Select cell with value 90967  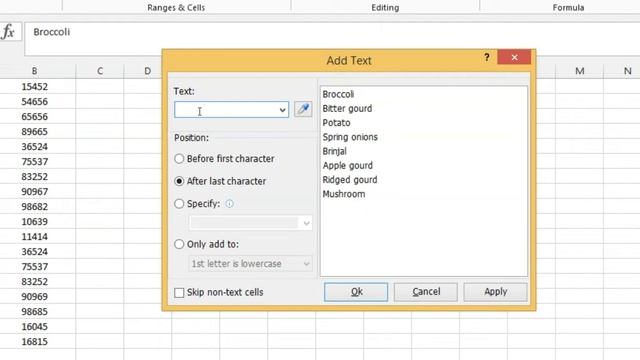pos(35,191)
